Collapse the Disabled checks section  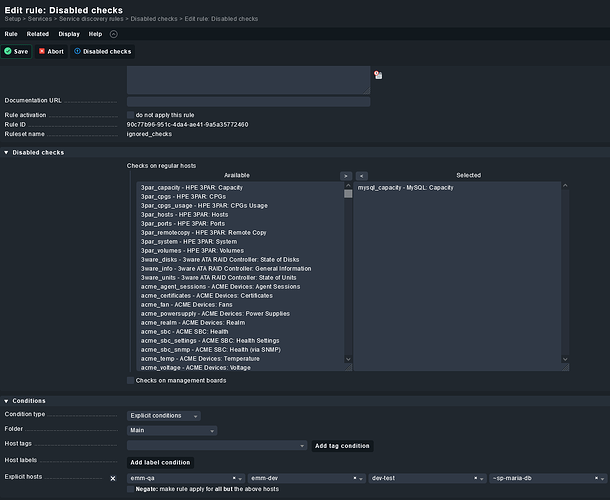click(6, 153)
